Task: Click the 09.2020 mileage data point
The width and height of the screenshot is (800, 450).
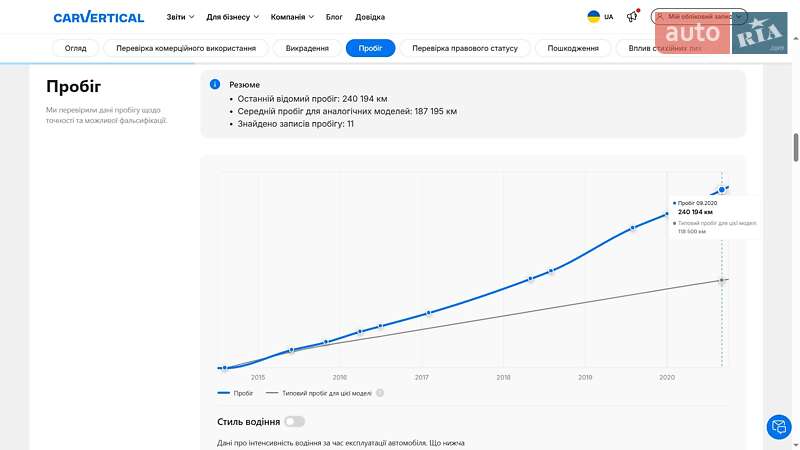Action: click(721, 189)
